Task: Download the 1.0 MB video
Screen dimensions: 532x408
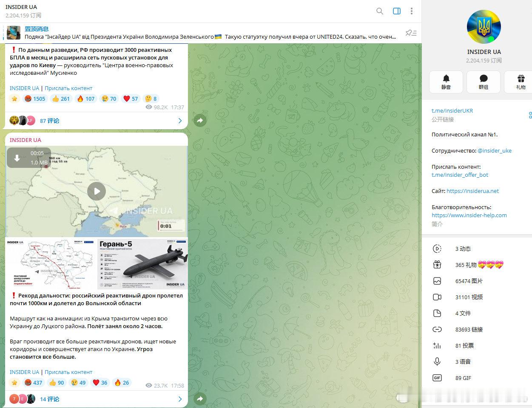Action: (17, 158)
